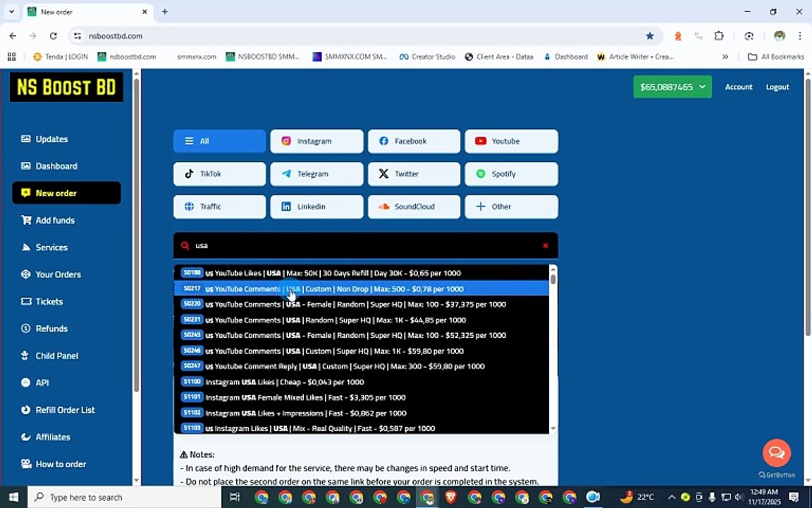This screenshot has height=508, width=812.
Task: Select service 51101 Instagram USA Female Mixed Likes
Action: pyautogui.click(x=362, y=398)
